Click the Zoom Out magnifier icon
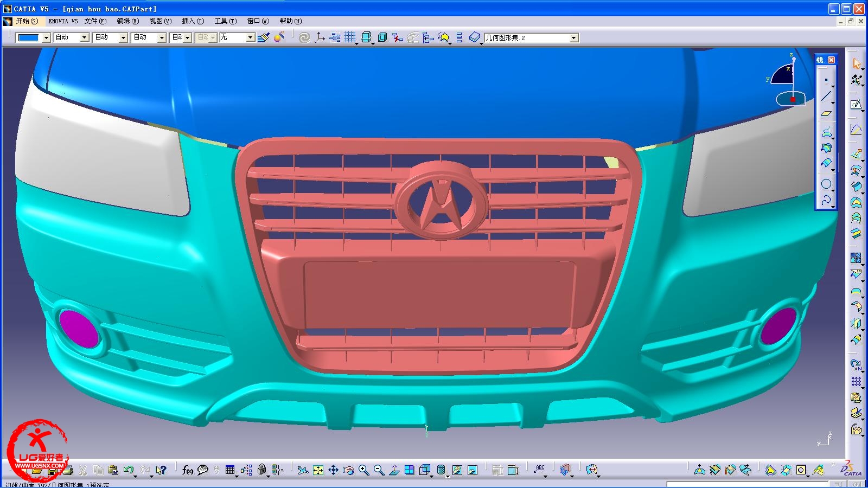Screen dimensions: 868x488 click(379, 470)
